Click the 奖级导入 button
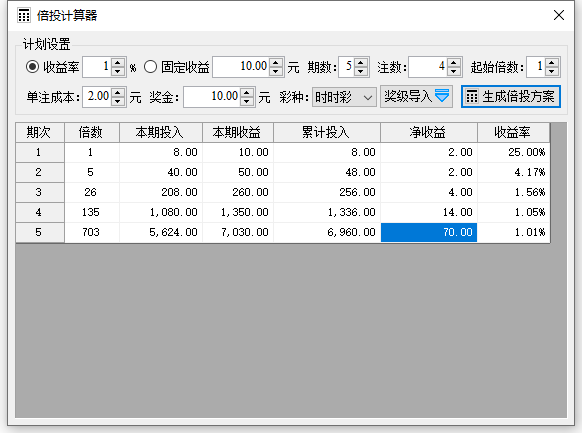582x433 pixels. [416, 97]
